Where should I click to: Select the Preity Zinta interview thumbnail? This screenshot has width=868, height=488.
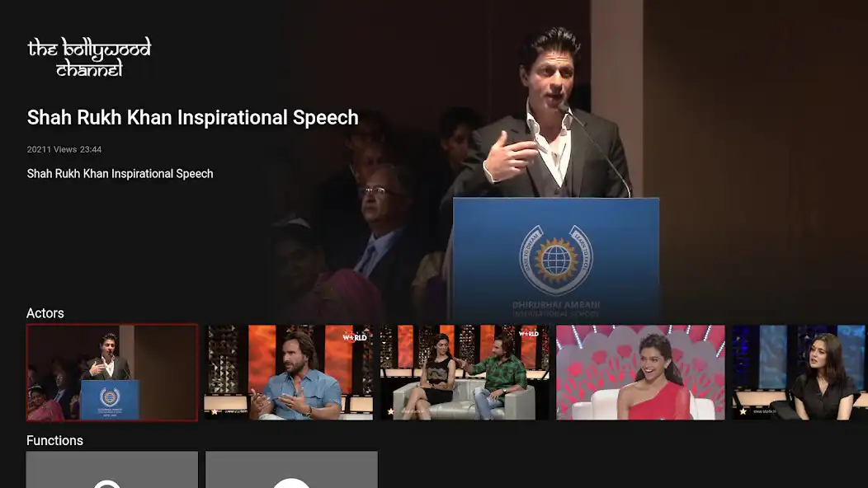click(x=799, y=372)
